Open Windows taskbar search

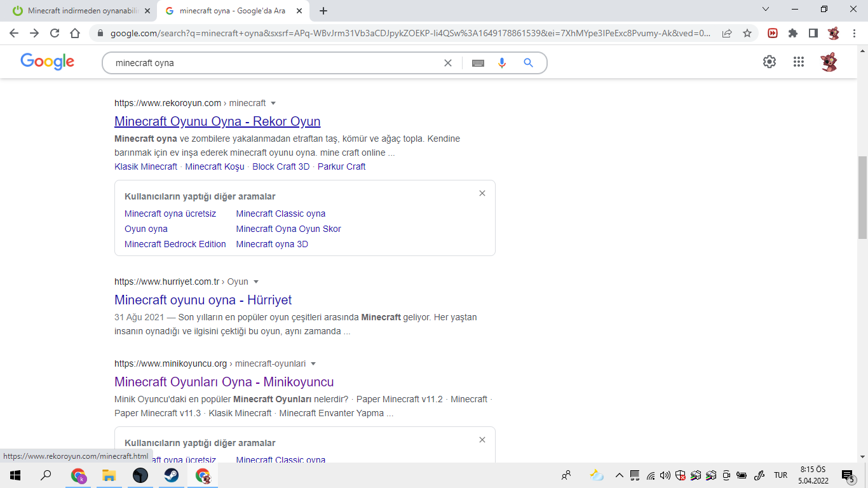[x=46, y=475]
